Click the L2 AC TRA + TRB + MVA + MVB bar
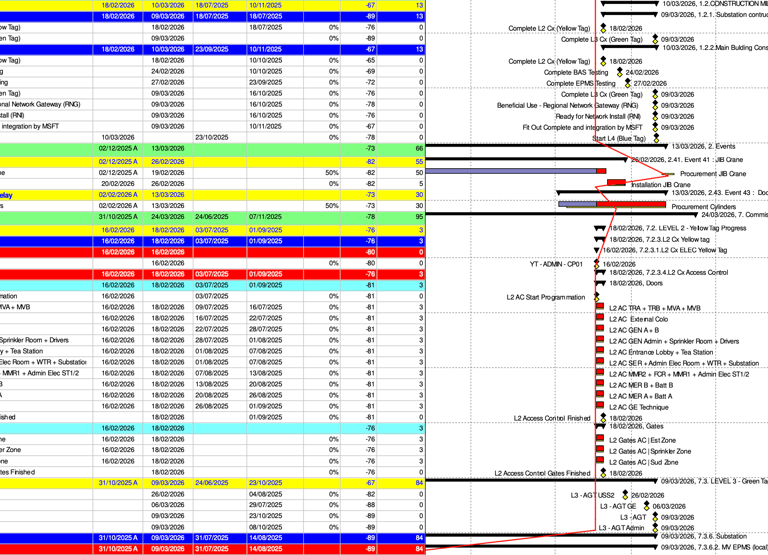768x555 pixels. click(600, 306)
